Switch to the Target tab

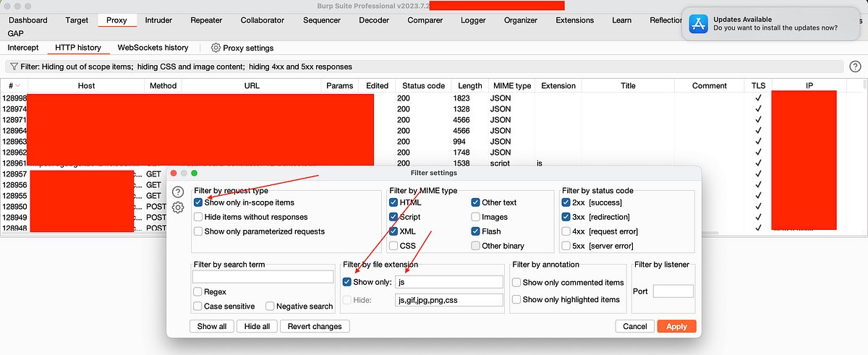77,20
